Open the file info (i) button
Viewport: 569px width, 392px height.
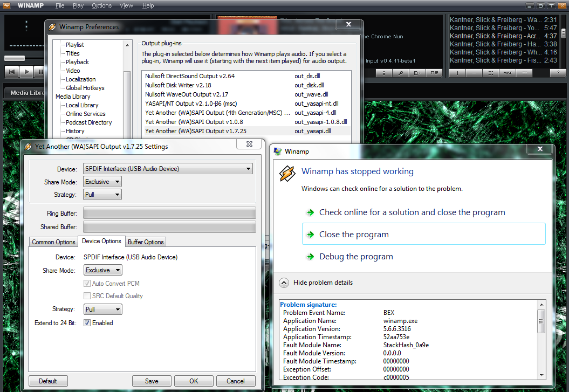(384, 73)
